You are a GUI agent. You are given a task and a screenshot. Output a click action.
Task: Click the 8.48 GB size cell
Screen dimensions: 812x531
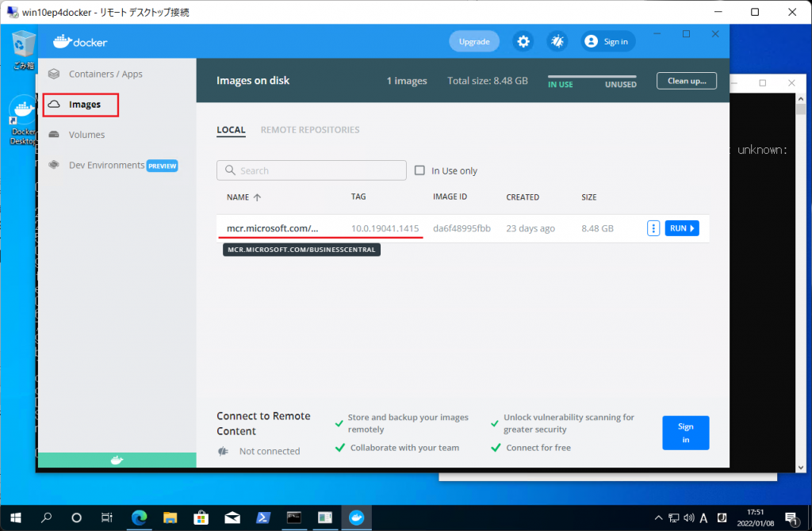(597, 228)
